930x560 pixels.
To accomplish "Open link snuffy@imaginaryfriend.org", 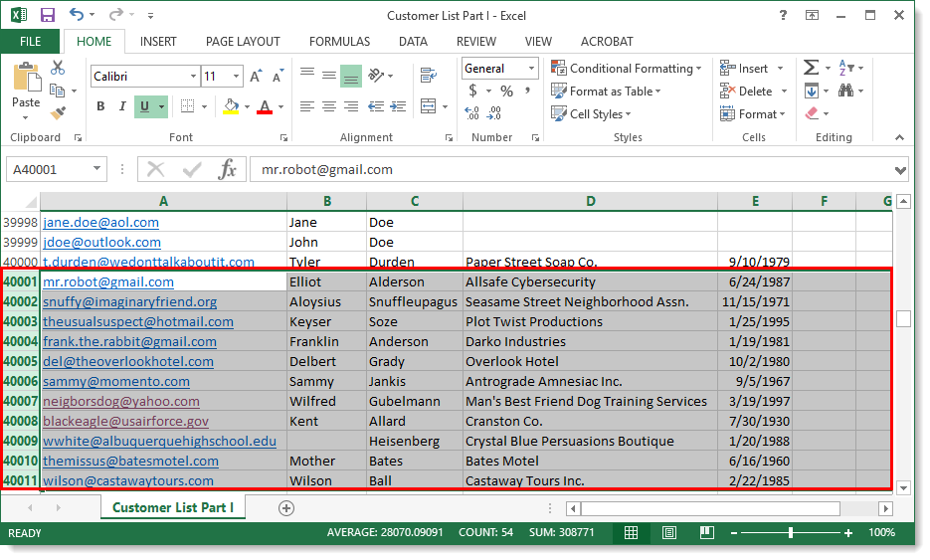I will point(130,302).
